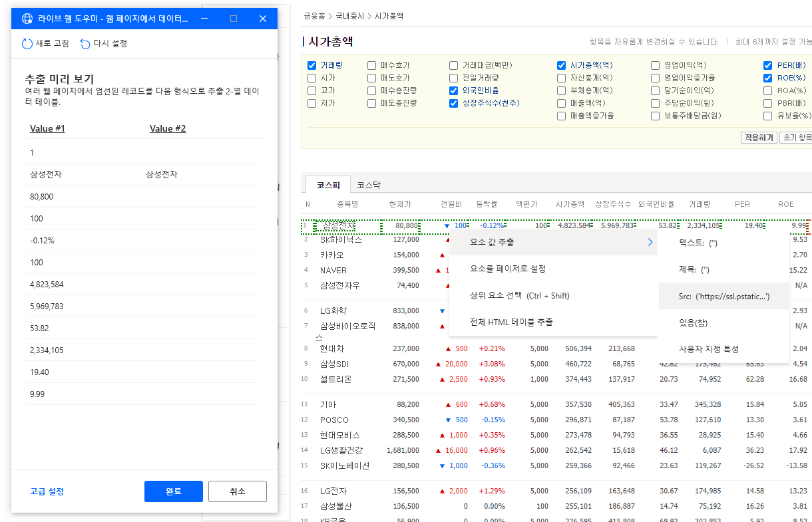The image size is (812, 522).
Task: Click SK이노베이션 stock name
Action: pyautogui.click(x=345, y=465)
